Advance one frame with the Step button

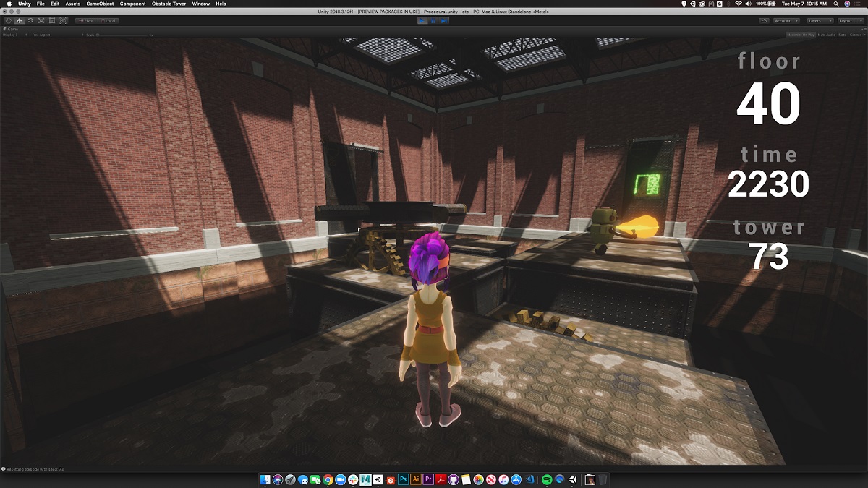click(x=444, y=20)
